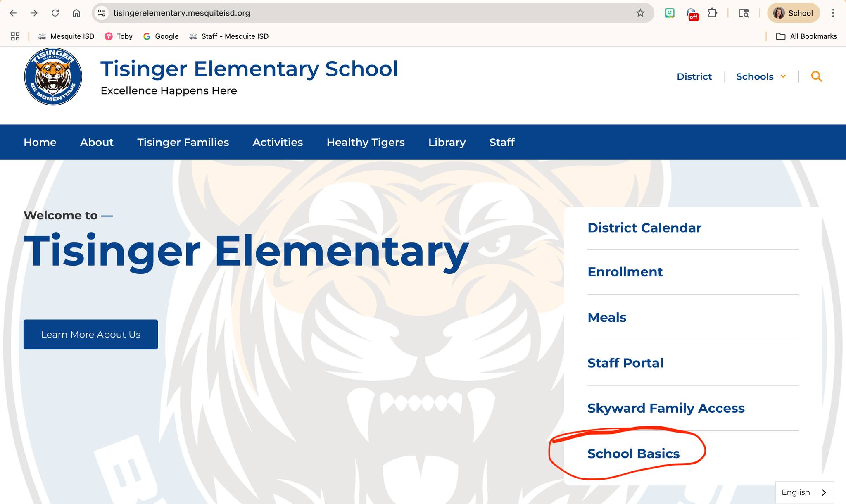
Task: Open the Chrome three-dot menu
Action: [833, 13]
